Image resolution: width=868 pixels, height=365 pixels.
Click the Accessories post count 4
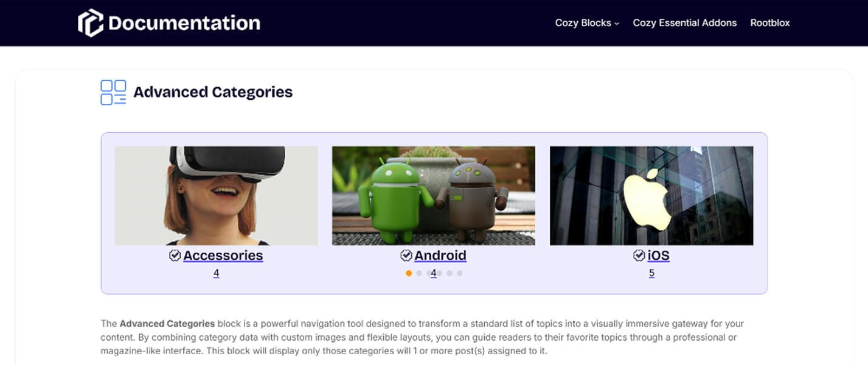(x=216, y=273)
